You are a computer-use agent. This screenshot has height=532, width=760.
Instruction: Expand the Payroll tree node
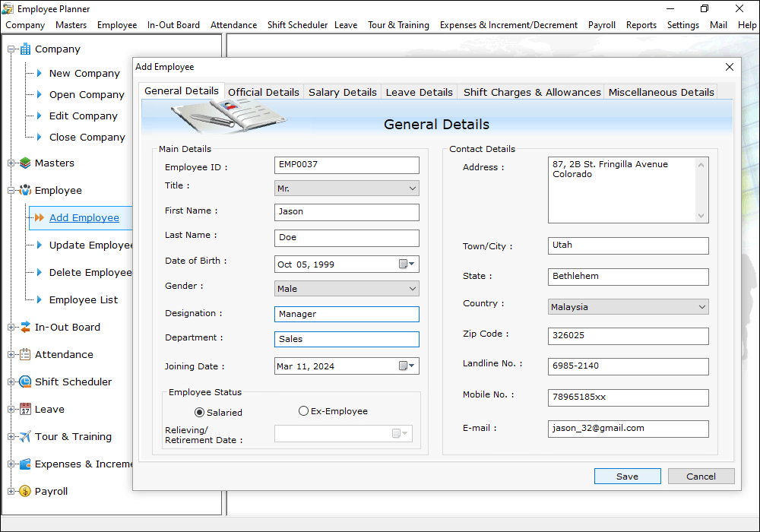pyautogui.click(x=11, y=491)
